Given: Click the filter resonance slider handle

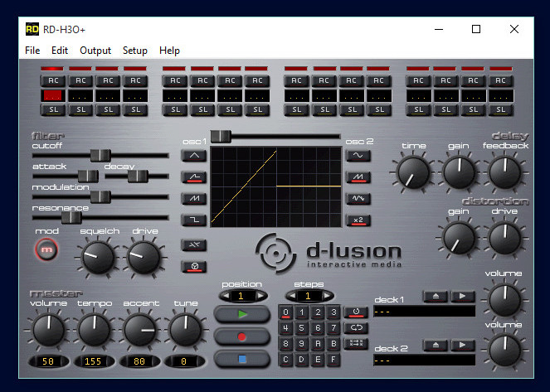Looking at the screenshot, I should pos(71,217).
